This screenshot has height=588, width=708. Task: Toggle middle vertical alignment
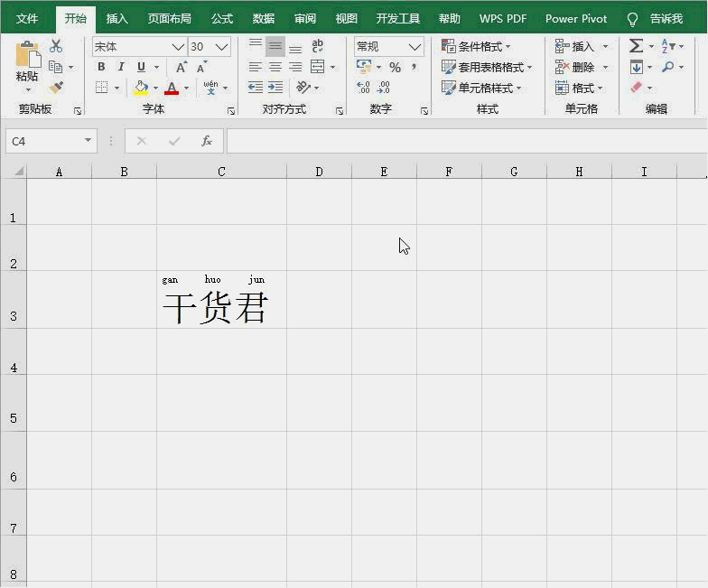(275, 45)
